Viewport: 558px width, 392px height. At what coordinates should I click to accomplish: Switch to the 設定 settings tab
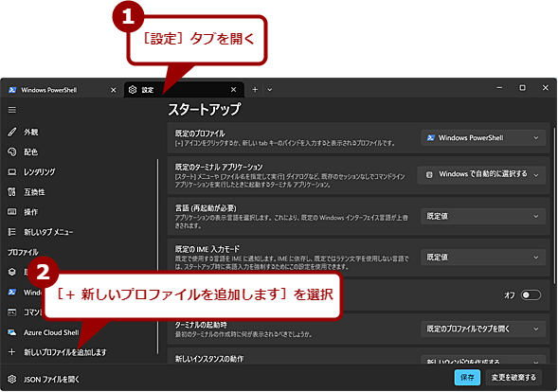184,90
